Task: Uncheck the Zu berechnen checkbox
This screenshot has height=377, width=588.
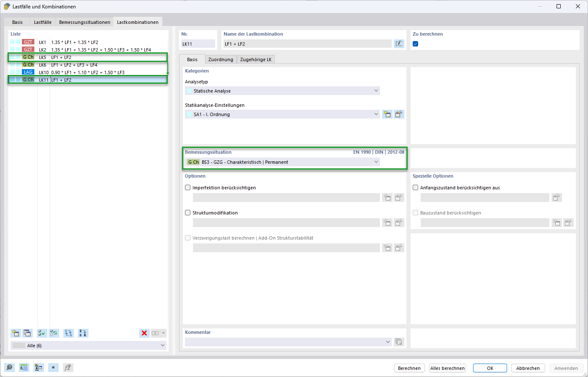Action: click(416, 44)
